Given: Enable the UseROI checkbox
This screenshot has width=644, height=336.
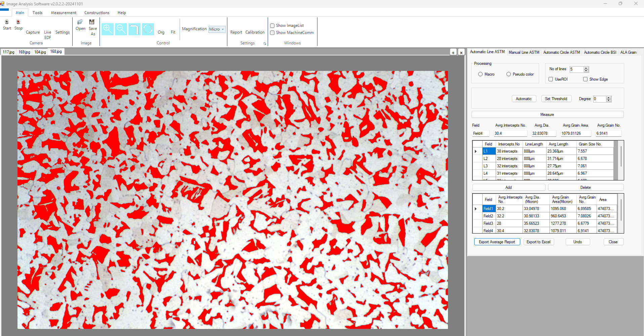Looking at the screenshot, I should click(x=551, y=79).
